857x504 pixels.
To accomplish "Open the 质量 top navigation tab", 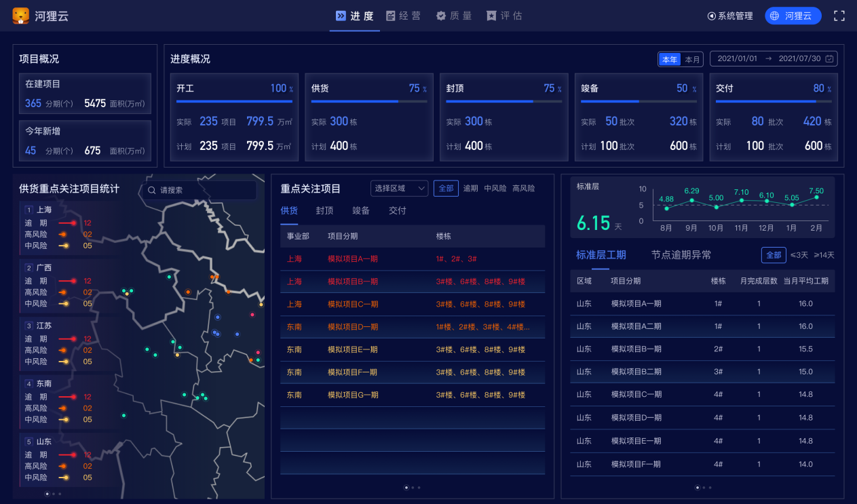I will click(454, 16).
